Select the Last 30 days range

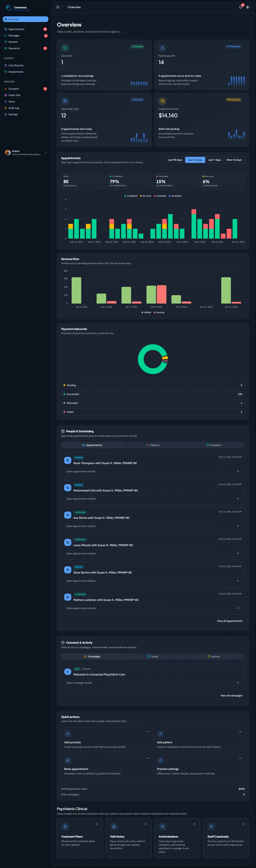point(195,160)
